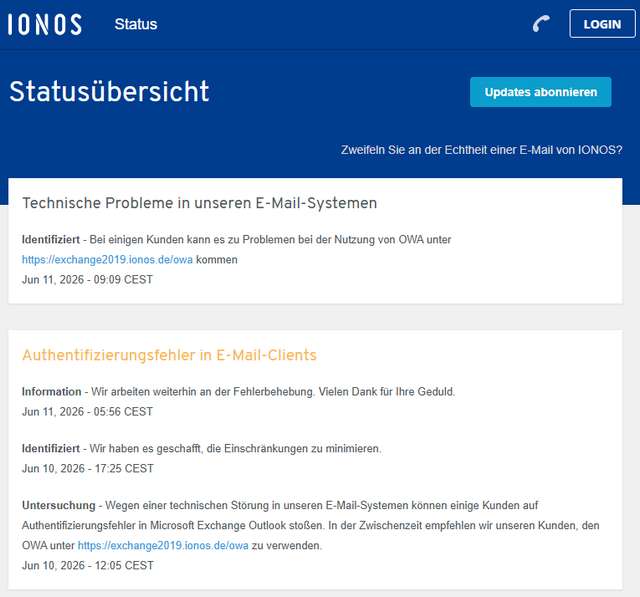This screenshot has height=597, width=640.
Task: Click the phone contact icon
Action: point(541,24)
